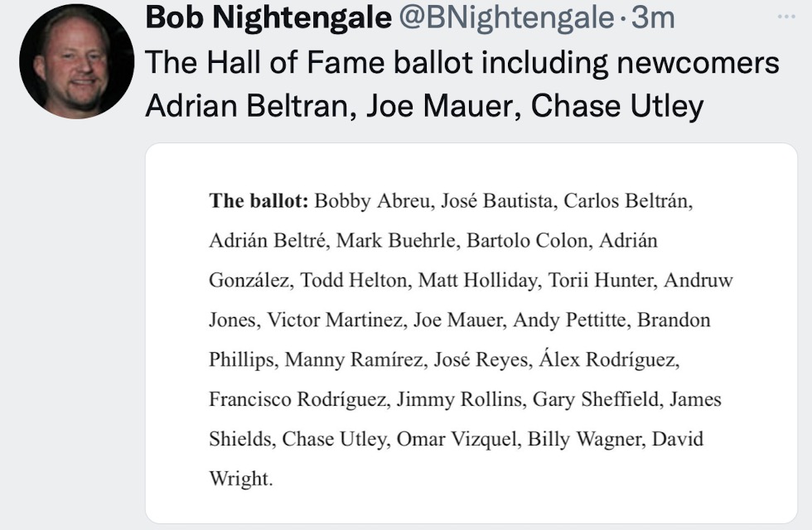Image resolution: width=812 pixels, height=530 pixels.
Task: Click 'Adrián Beltré' in the ballot list
Action: coord(267,241)
